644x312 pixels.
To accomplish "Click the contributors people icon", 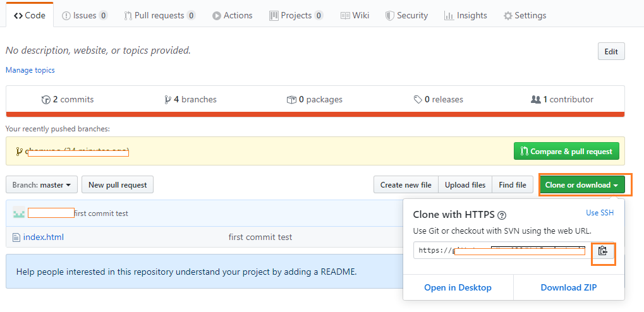I will [535, 99].
